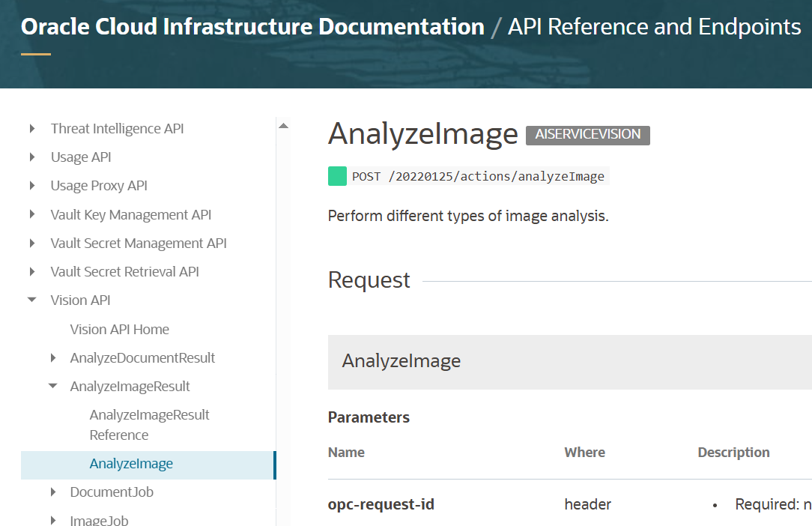This screenshot has width=812, height=526.
Task: Open AnalyzeDocumentResult in sidebar
Action: point(142,357)
